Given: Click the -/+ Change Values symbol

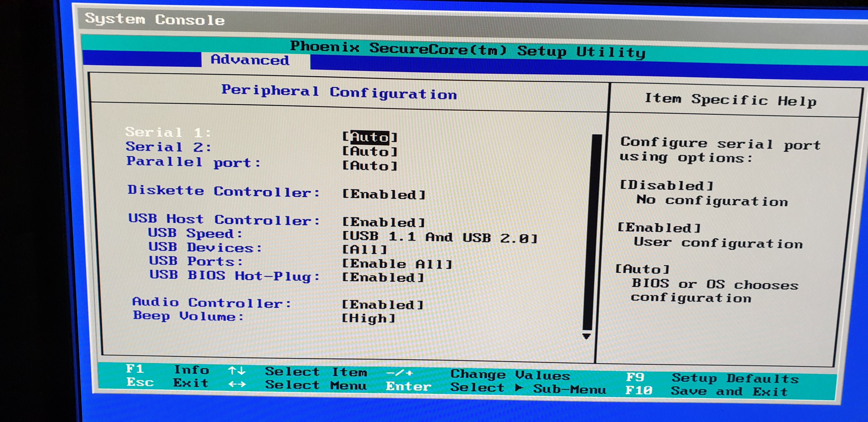Looking at the screenshot, I should click(399, 373).
